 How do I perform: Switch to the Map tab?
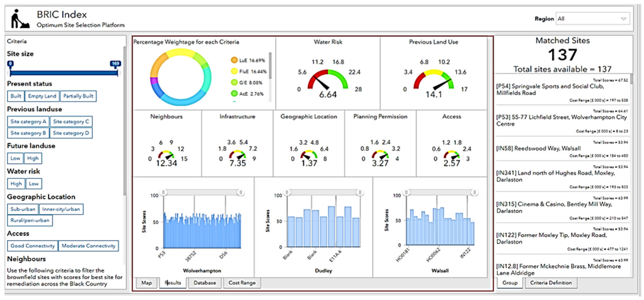146,283
